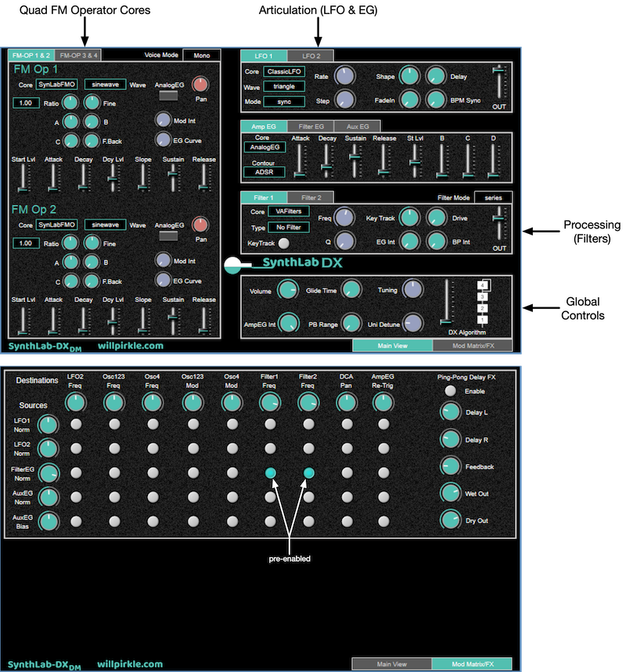Click the LFO 1 Rate knob
626x672 pixels.
pyautogui.click(x=345, y=76)
